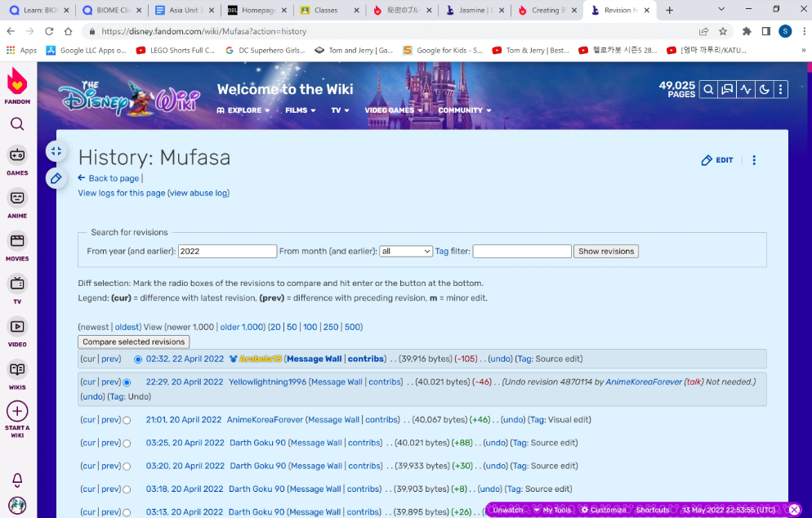Open notifications with the bell icon
The height and width of the screenshot is (518, 812).
(x=18, y=480)
